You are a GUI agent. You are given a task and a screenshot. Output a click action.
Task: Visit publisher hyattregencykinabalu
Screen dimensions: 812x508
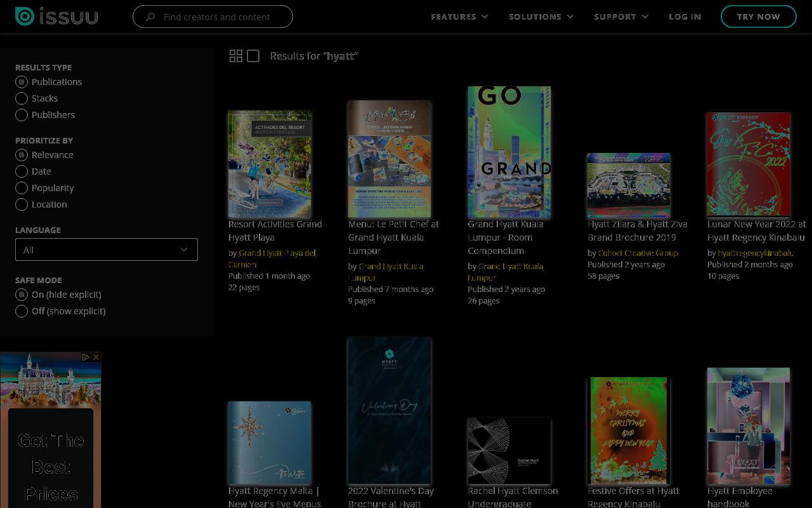click(756, 253)
